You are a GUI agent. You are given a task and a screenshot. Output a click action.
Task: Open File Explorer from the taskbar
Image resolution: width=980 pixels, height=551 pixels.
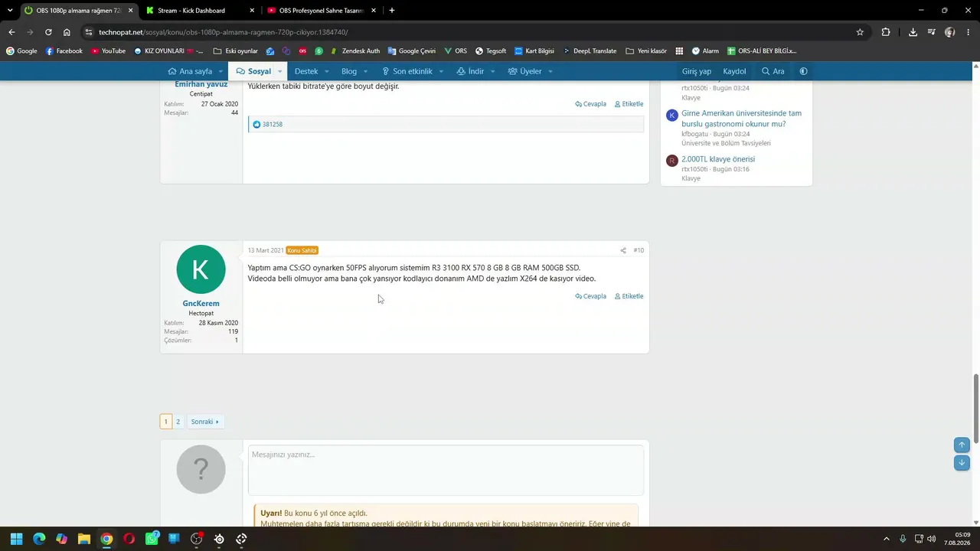point(84,539)
